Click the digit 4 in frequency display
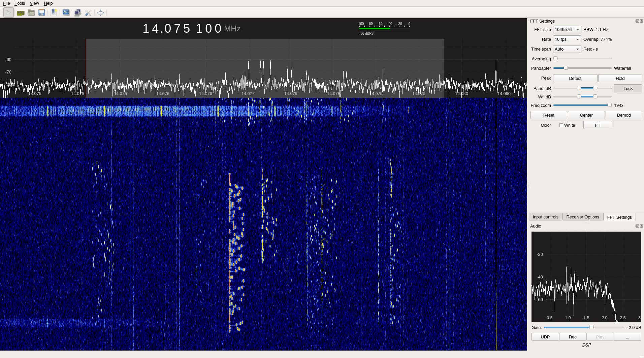Image resolution: width=644 pixels, height=358 pixels. pyautogui.click(x=156, y=29)
